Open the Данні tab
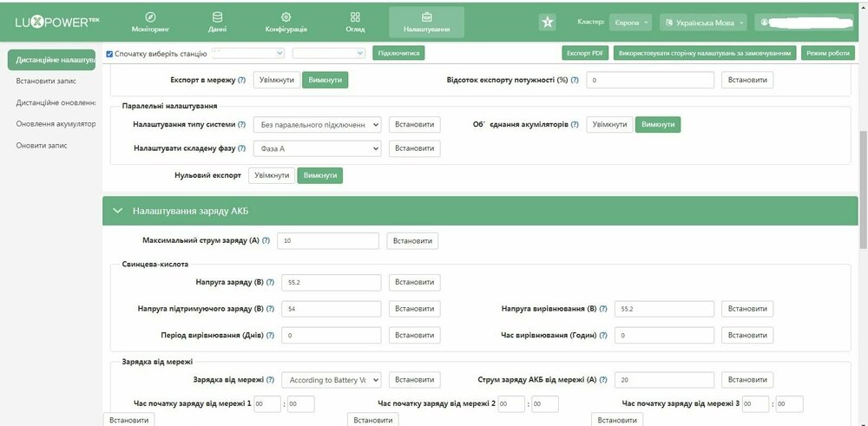This screenshot has height=426, width=868. 218,23
